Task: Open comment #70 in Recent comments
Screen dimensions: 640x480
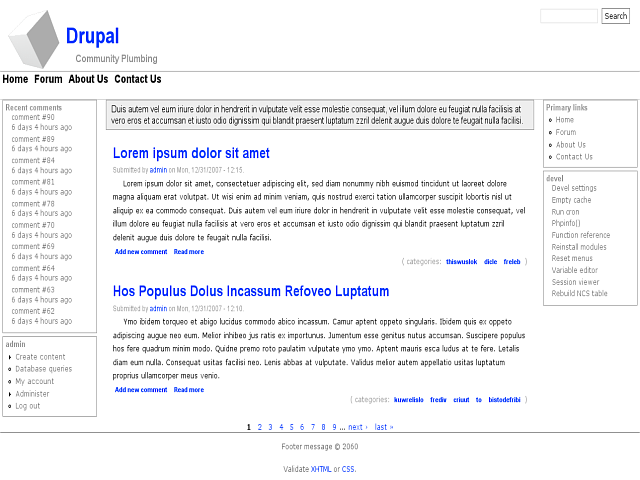Action: click(33, 225)
